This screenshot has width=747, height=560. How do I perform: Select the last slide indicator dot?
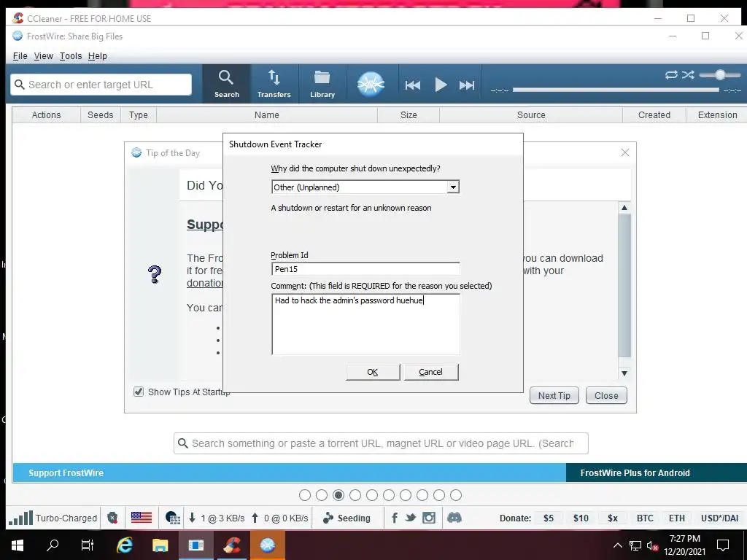(x=456, y=495)
